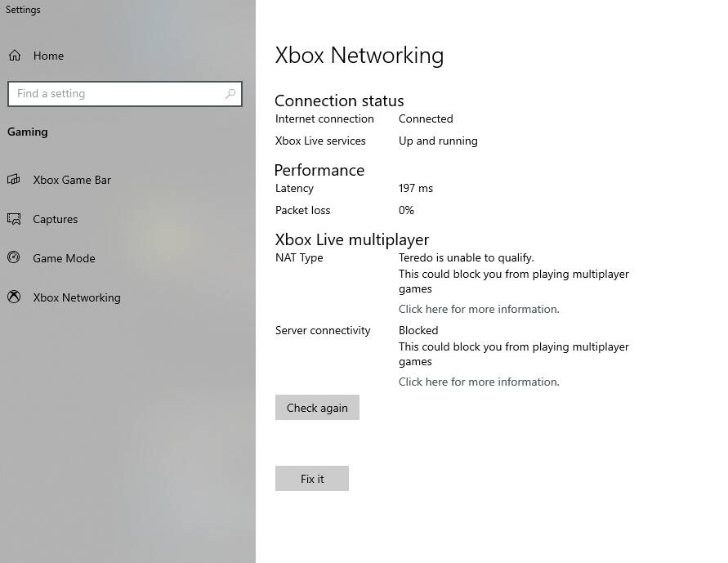Open NAT Type more information link
This screenshot has height=563, width=728.
pyautogui.click(x=479, y=309)
